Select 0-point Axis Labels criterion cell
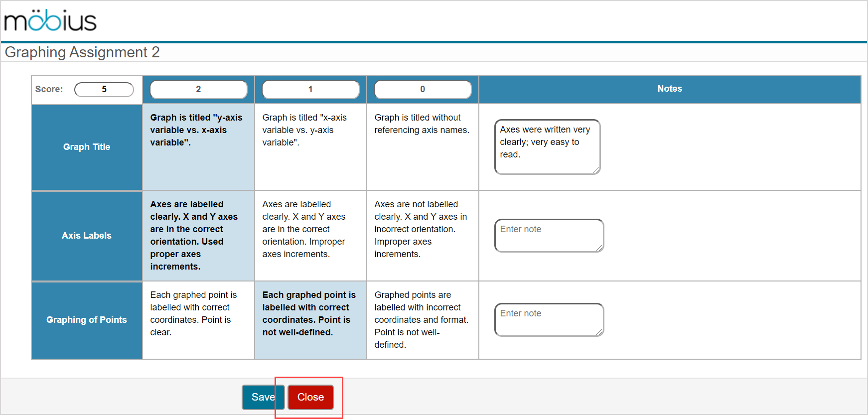The height and width of the screenshot is (419, 868). pos(423,236)
